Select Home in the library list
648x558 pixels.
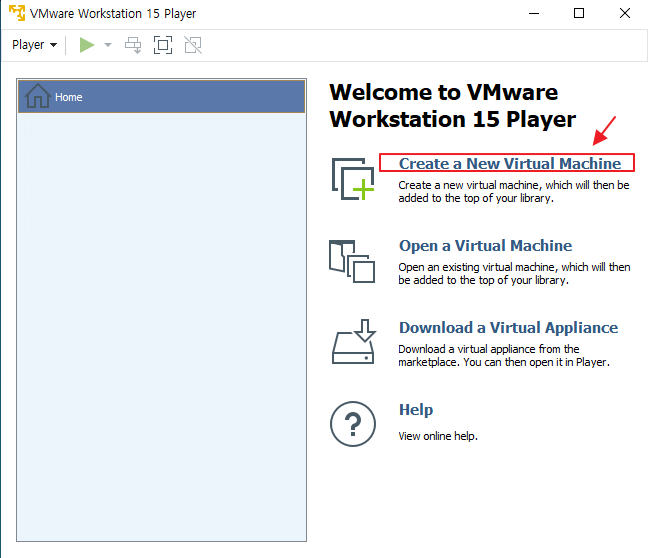tap(162, 97)
